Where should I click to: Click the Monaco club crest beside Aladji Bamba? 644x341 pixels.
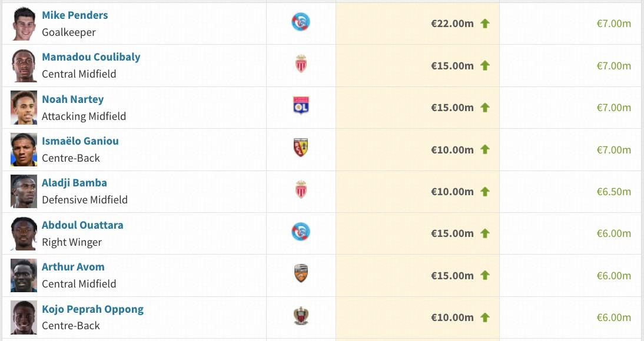(x=301, y=190)
